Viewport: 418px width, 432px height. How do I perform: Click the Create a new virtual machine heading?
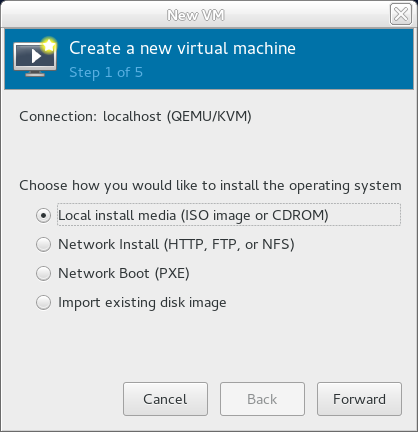click(x=182, y=48)
